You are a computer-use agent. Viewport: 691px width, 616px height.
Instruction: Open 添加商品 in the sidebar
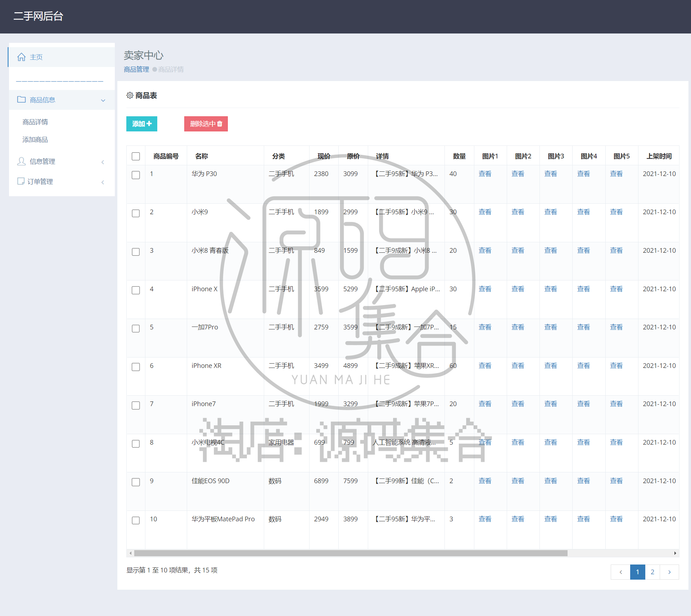click(35, 140)
